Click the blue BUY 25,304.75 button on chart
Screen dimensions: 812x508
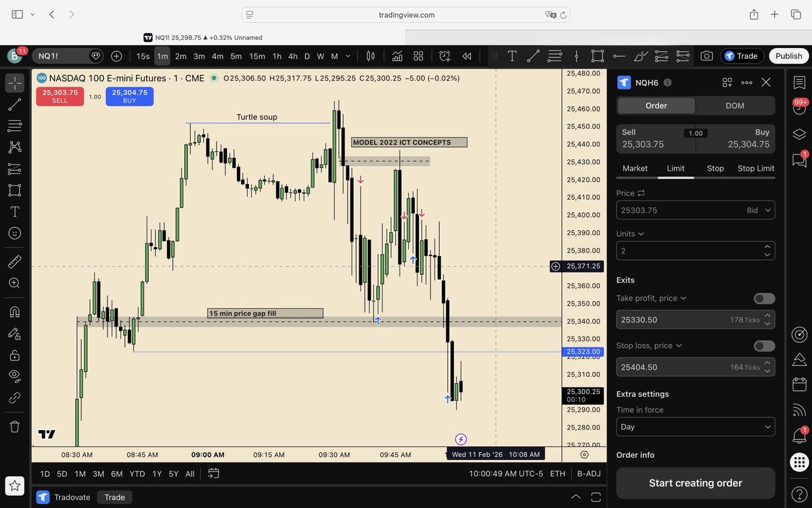coord(129,96)
